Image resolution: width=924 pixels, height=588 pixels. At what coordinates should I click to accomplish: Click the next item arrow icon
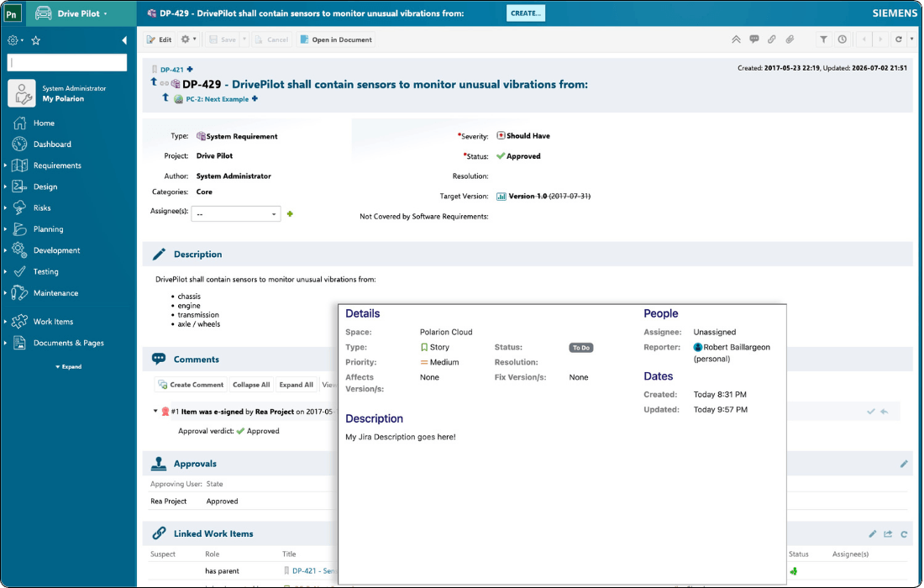880,39
